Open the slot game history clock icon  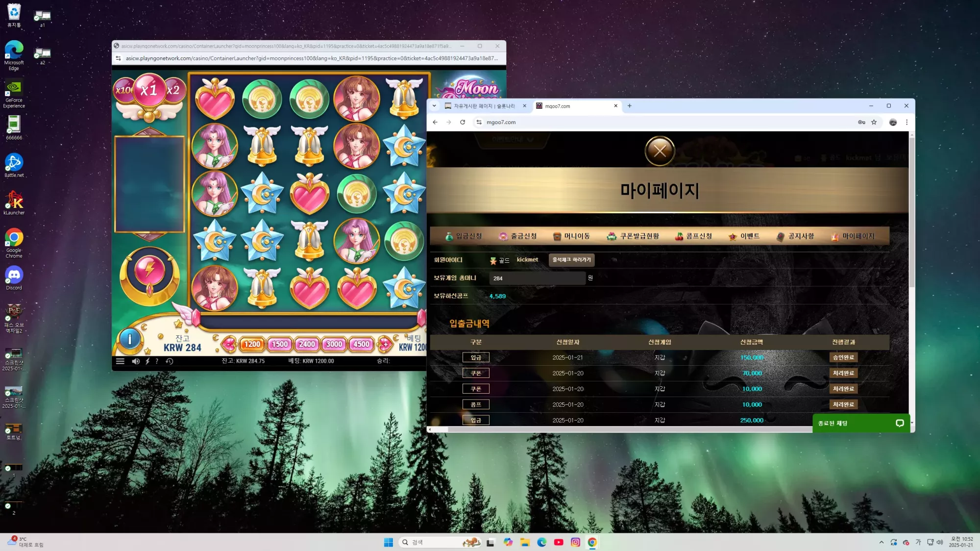[170, 361]
